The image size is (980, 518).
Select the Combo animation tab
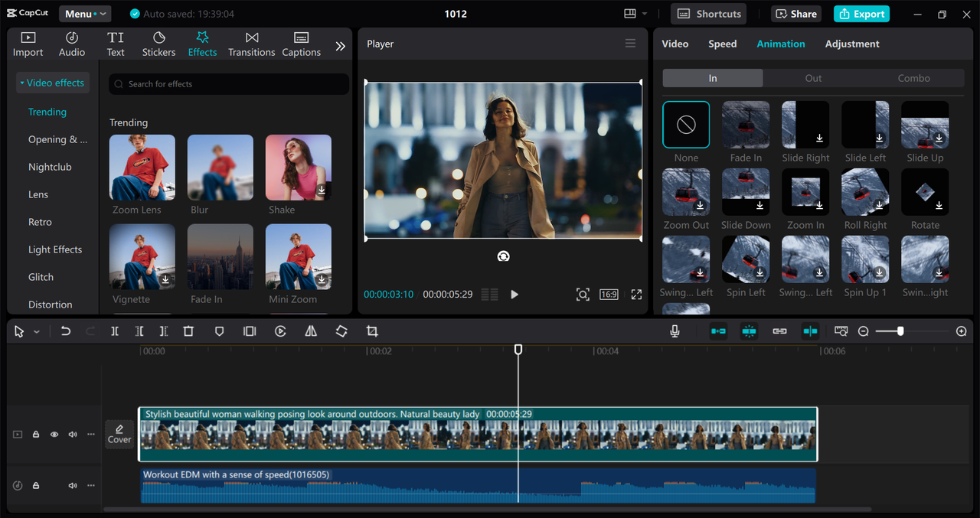tap(914, 78)
